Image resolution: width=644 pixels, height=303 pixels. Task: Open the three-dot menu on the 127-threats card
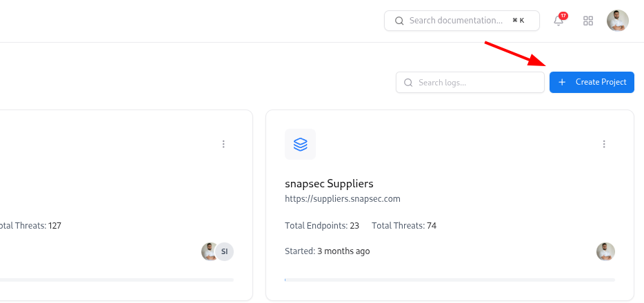223,144
